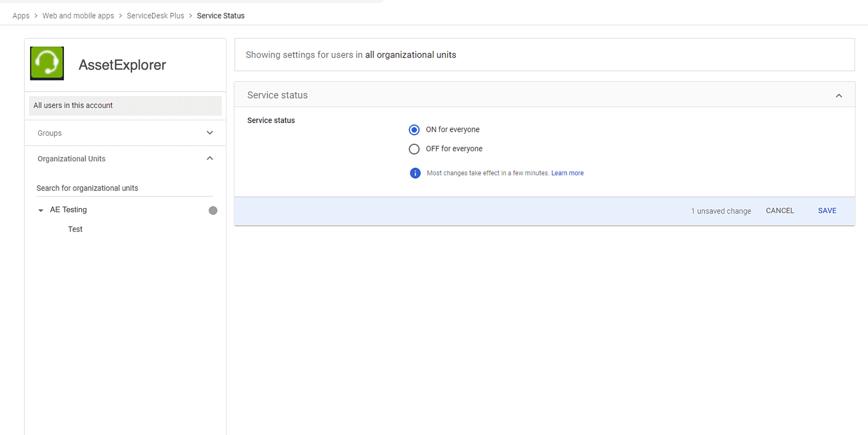Open the Test organizational unit
Image resolution: width=868 pixels, height=435 pixels.
pos(75,229)
